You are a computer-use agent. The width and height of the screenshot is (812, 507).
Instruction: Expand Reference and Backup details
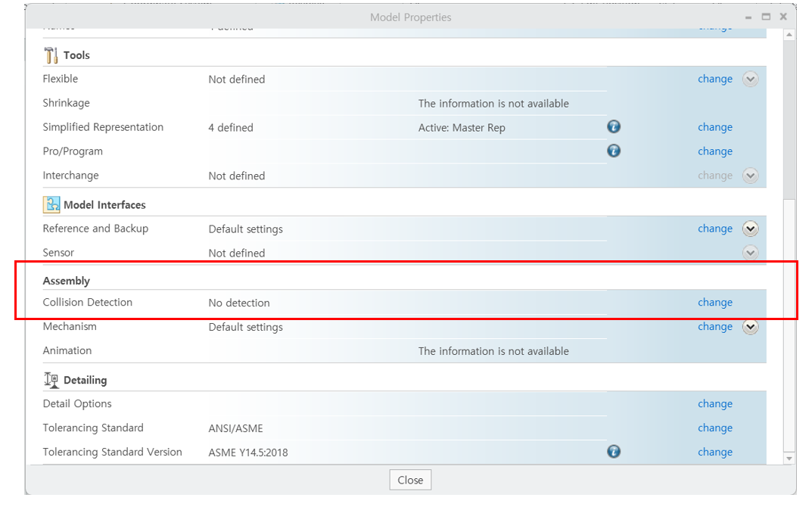750,229
